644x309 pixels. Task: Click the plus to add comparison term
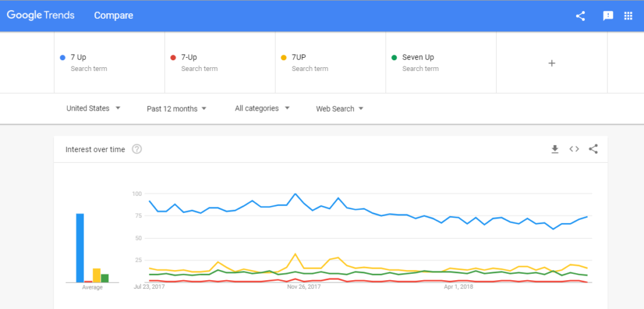(552, 63)
